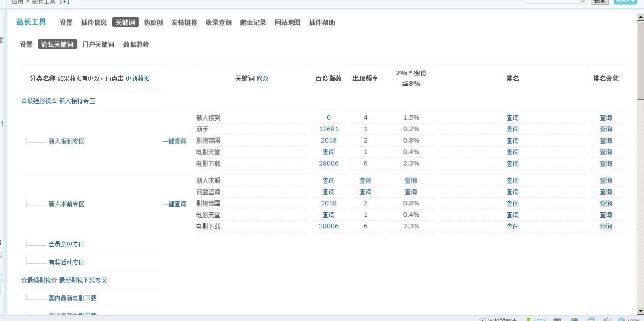Image resolution: width=644 pixels, height=321 pixels.
Task: Open the 会员意见专区 forum link
Action: [x=66, y=244]
